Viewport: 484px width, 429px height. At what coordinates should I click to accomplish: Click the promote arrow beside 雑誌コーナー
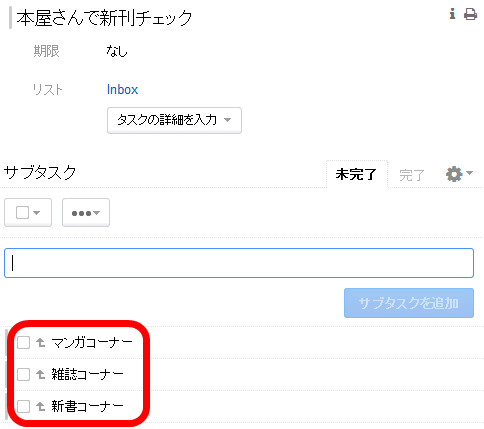pyautogui.click(x=41, y=374)
